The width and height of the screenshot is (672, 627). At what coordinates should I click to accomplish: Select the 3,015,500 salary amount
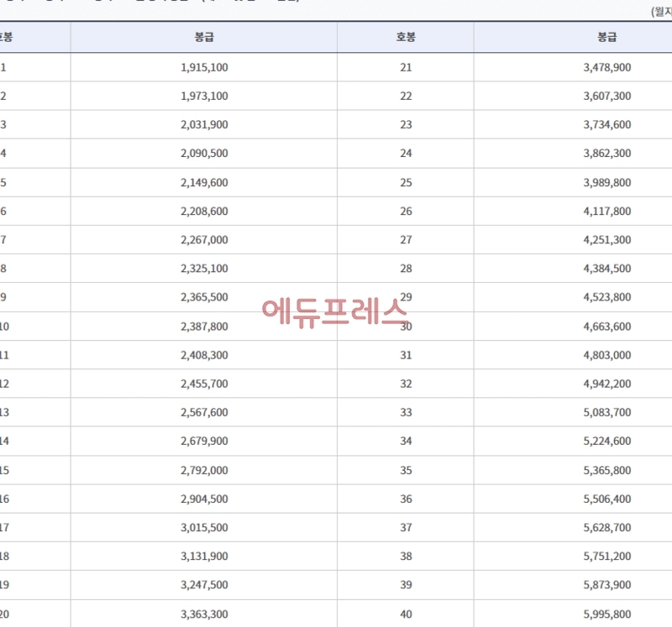[x=203, y=528]
